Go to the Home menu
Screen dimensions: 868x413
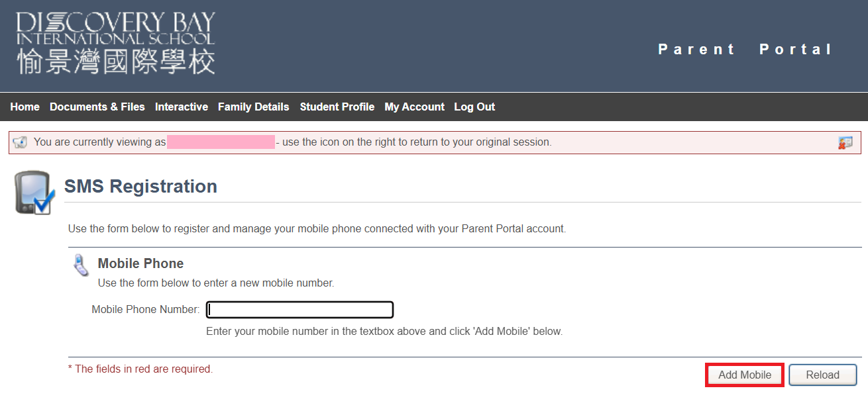pos(25,107)
